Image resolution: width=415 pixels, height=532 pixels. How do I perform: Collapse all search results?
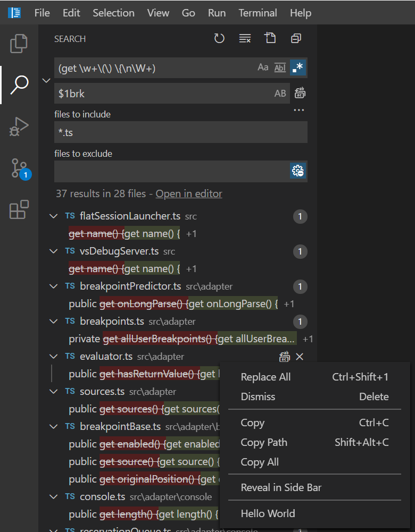pos(296,38)
